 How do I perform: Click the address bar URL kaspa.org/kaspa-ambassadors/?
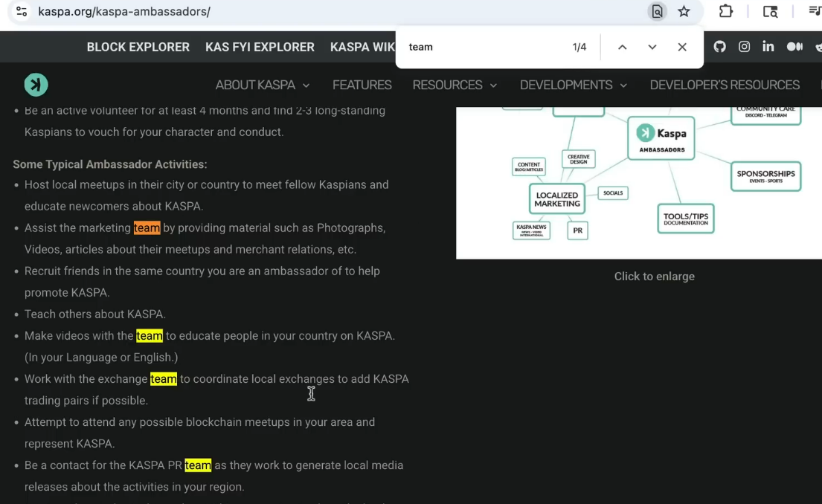[x=124, y=11]
